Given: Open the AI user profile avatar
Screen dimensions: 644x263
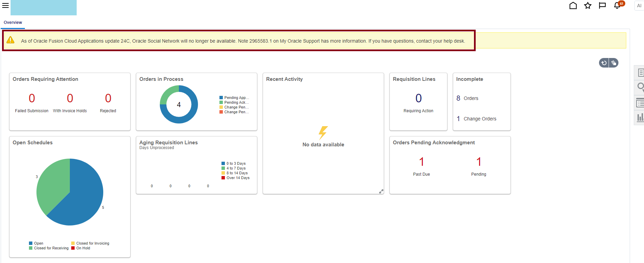Looking at the screenshot, I should [639, 5].
